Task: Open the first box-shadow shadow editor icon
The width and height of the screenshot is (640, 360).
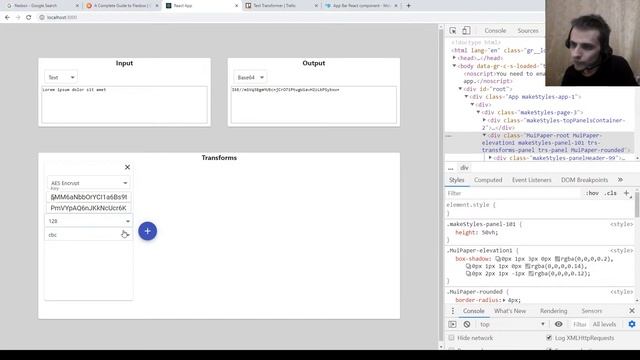Action: (x=498, y=259)
